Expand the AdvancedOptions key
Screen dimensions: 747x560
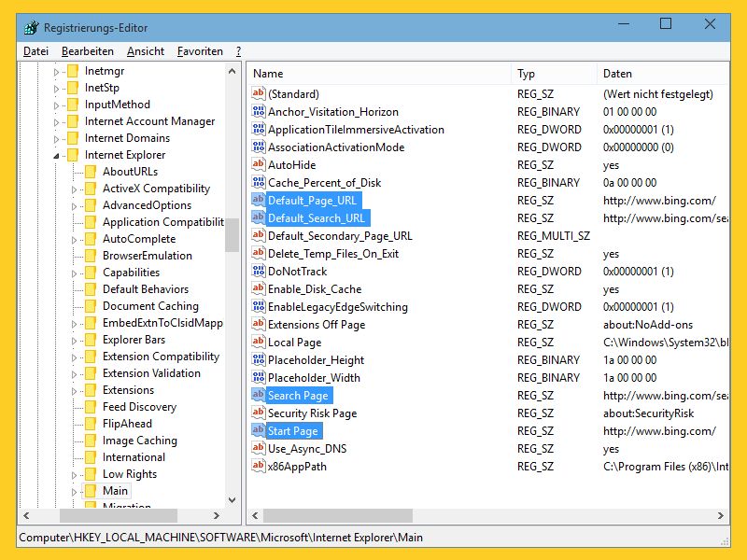[74, 206]
